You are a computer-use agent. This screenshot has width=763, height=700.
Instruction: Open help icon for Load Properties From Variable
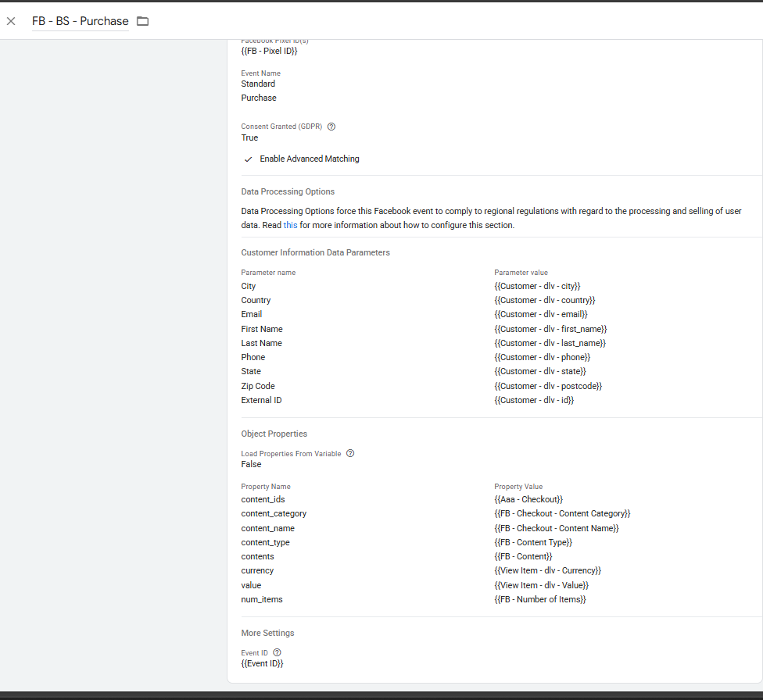point(350,453)
